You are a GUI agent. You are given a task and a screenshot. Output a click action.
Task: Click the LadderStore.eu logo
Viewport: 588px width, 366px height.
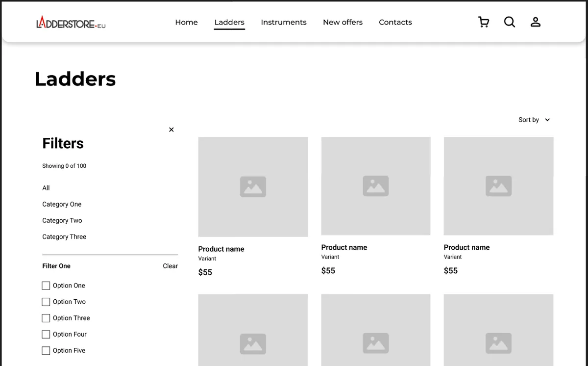[71, 23]
